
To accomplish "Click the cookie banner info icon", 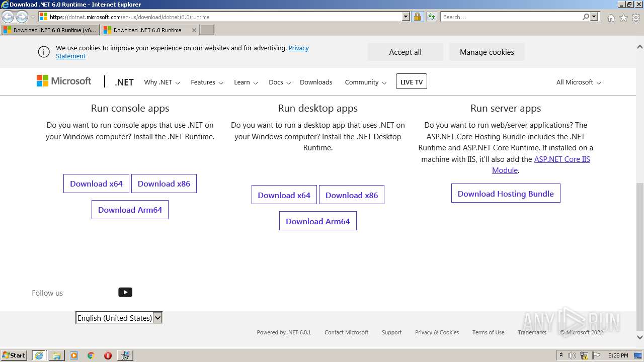I will 44,52.
